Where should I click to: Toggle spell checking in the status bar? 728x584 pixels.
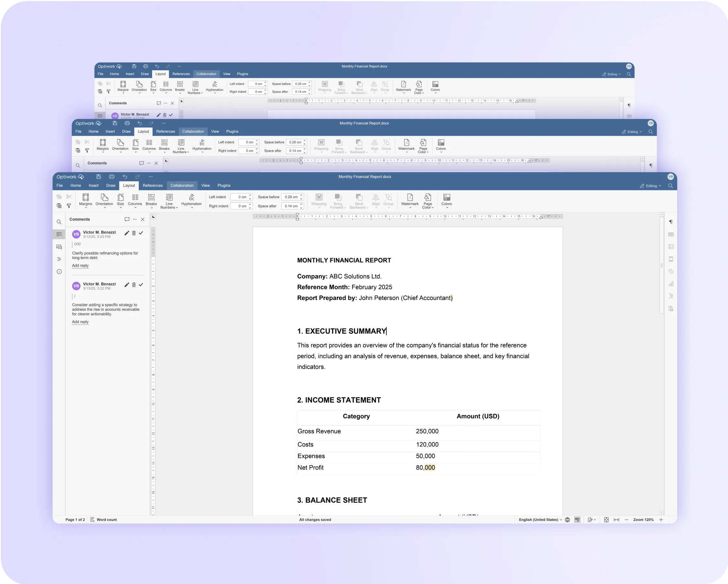578,520
